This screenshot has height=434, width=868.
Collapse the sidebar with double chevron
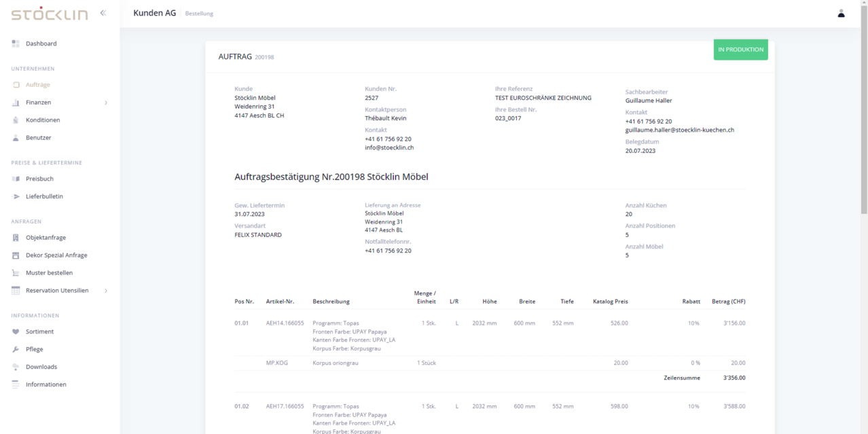coord(103,13)
